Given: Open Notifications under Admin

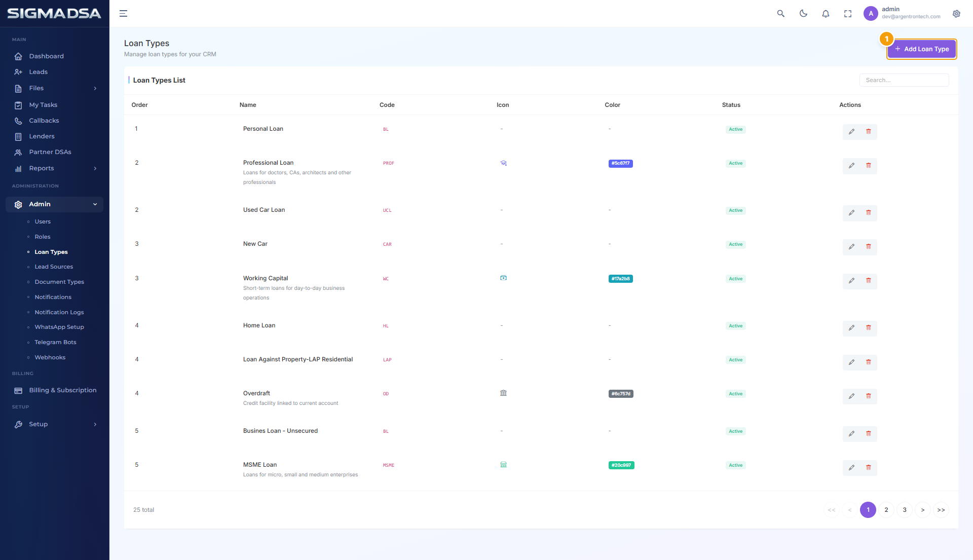Looking at the screenshot, I should [53, 297].
